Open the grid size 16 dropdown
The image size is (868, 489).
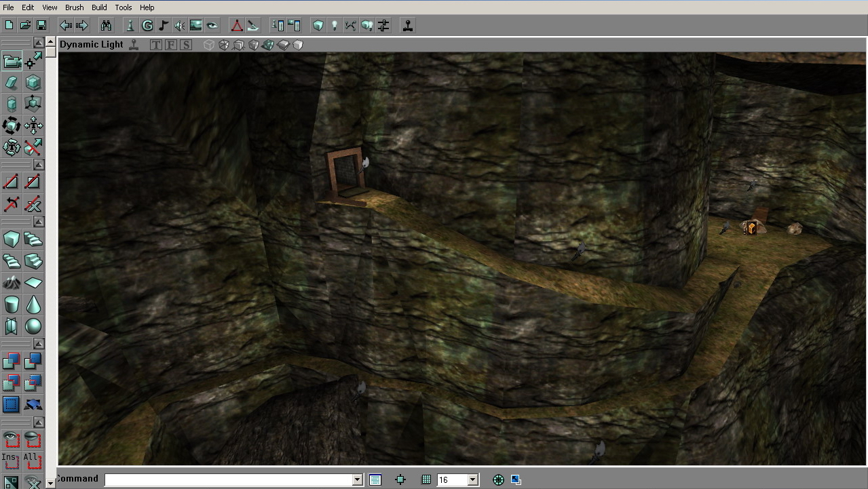point(473,480)
